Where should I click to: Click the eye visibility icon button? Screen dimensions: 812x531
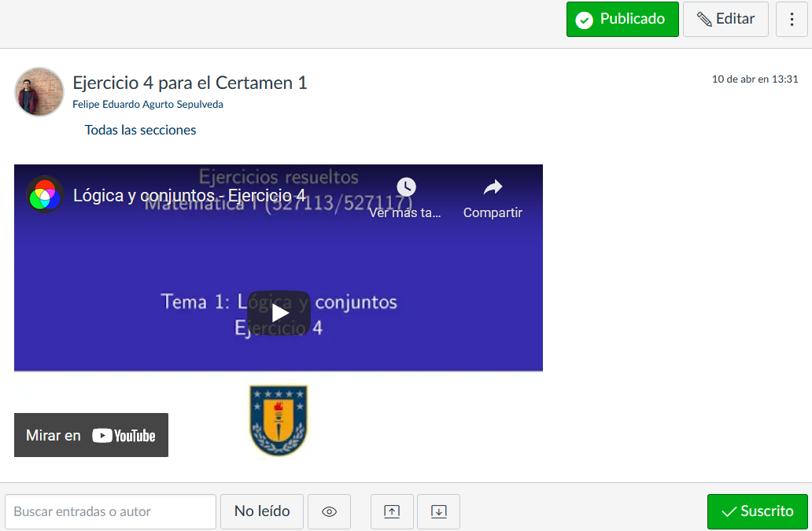coord(330,511)
